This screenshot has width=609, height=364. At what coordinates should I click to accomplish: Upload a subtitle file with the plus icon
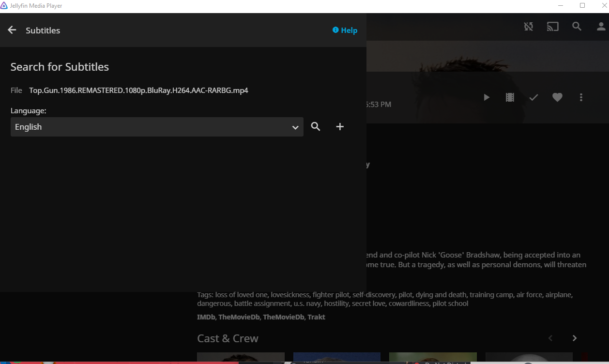[340, 126]
